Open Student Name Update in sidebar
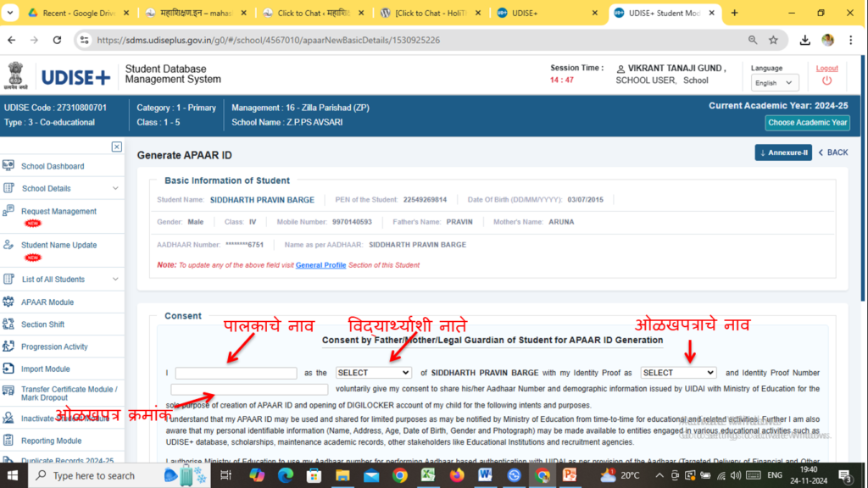 click(x=58, y=245)
